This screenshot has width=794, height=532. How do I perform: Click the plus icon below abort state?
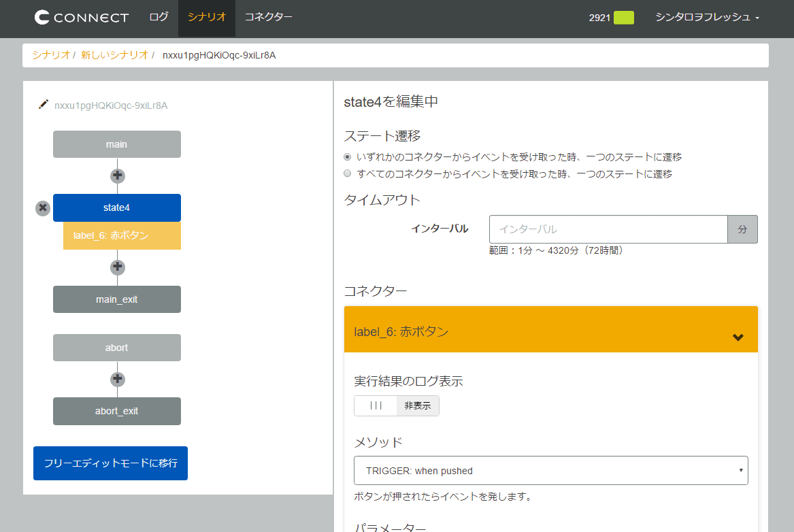coord(118,379)
